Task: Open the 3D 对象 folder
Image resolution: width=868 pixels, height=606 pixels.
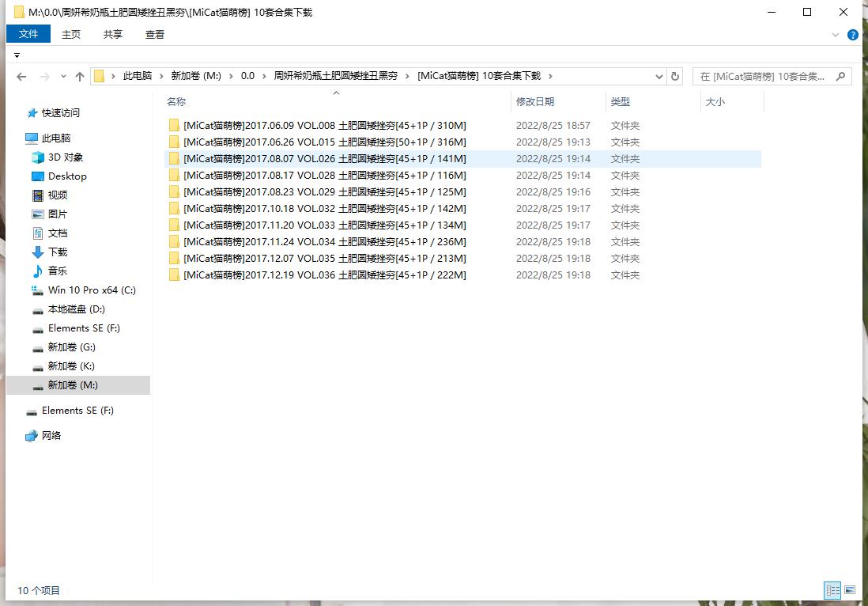Action: 66,157
